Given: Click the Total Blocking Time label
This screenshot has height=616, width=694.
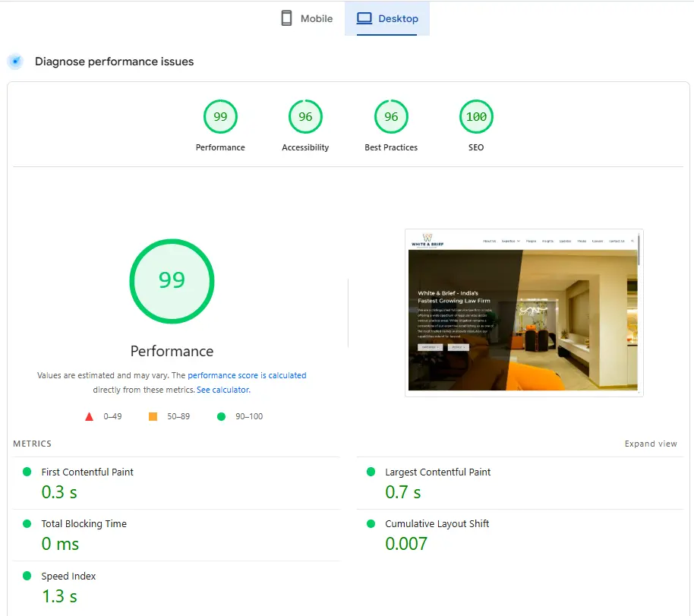Looking at the screenshot, I should click(84, 524).
